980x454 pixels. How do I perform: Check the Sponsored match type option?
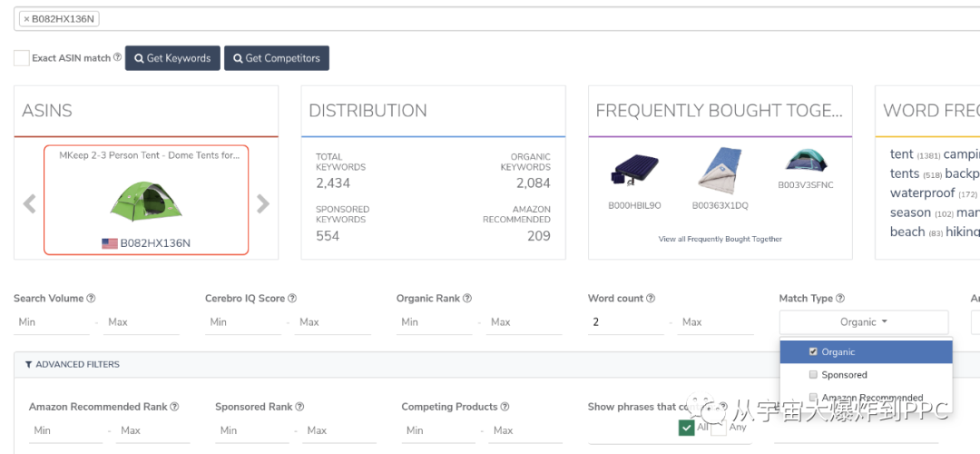pos(813,375)
